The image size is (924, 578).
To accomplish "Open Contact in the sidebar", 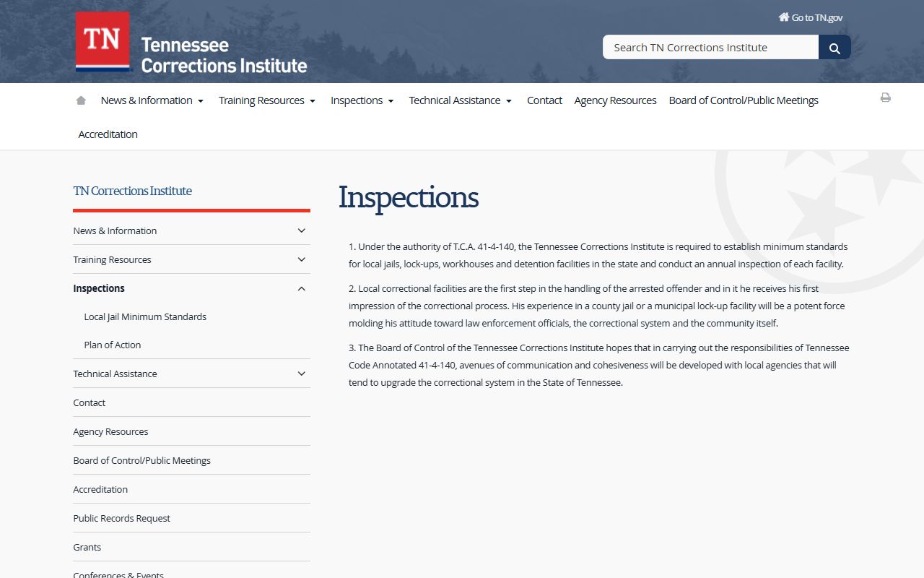I will (x=90, y=402).
